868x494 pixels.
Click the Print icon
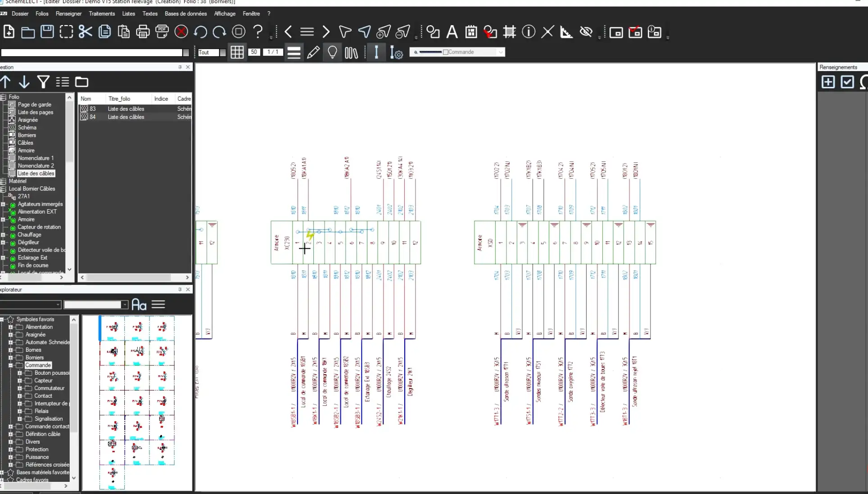point(143,32)
